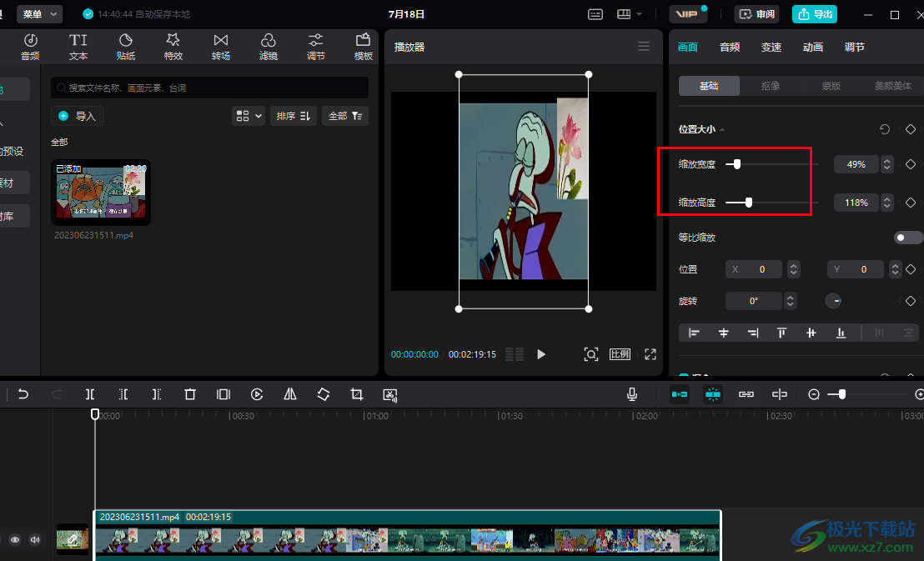This screenshot has width=924, height=561.
Task: Click the horizontal center align icon
Action: point(724,333)
